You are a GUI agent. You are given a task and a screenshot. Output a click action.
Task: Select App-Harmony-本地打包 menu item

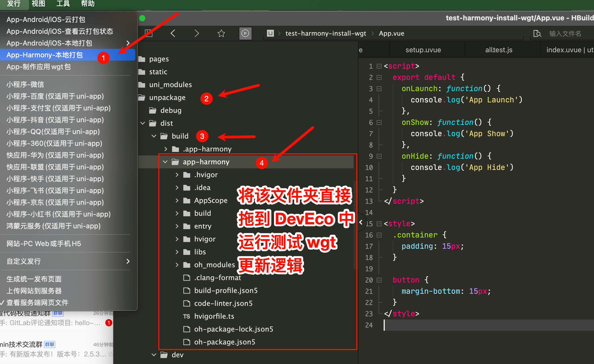[45, 55]
